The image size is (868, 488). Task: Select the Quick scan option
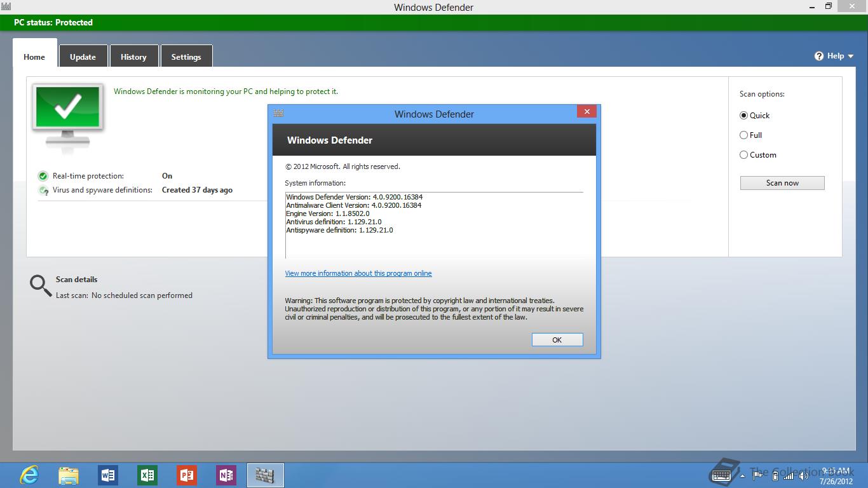754,116
